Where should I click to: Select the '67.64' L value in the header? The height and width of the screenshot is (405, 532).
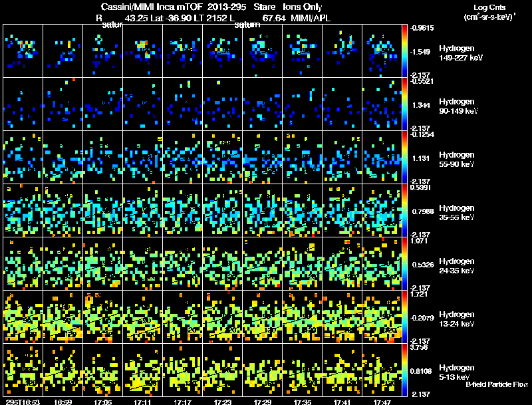click(x=274, y=19)
